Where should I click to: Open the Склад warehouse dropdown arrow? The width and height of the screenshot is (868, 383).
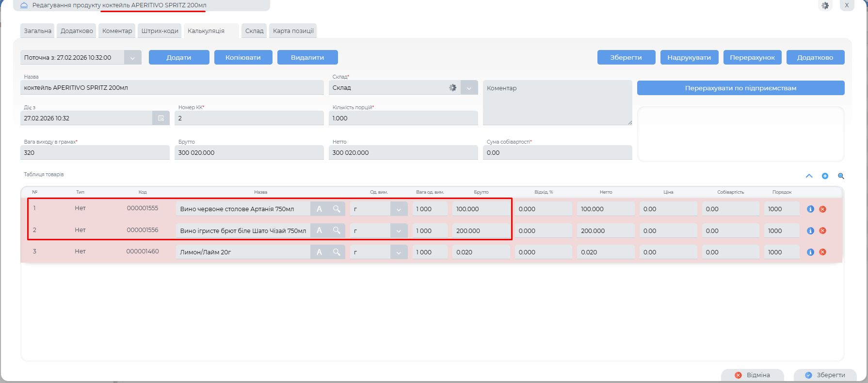tap(469, 88)
